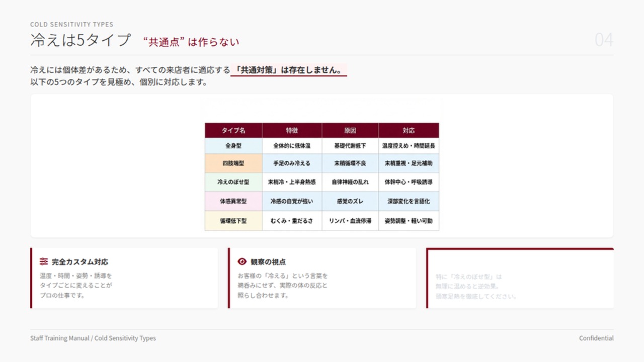Select the 特徴 column header
Screen dimensions: 644x362
point(292,130)
